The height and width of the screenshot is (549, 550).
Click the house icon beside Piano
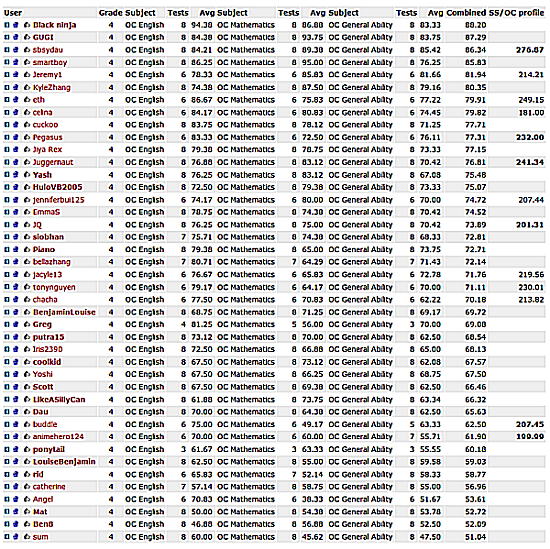[27, 249]
